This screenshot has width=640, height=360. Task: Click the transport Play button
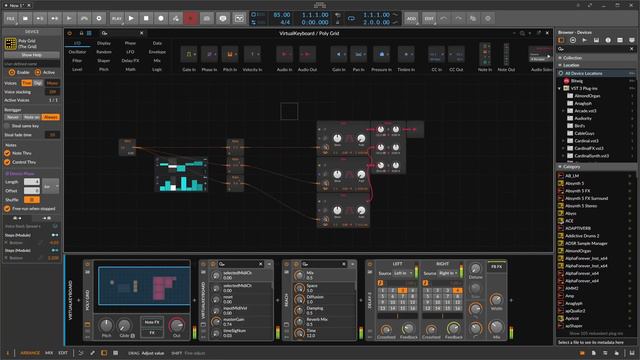(x=131, y=18)
